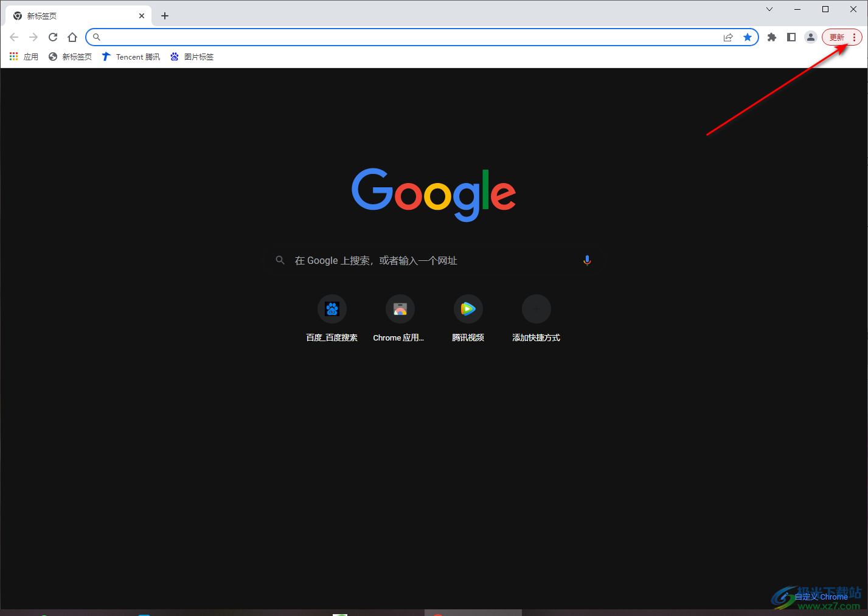Open the profile avatar menu
The width and height of the screenshot is (868, 616).
point(811,37)
